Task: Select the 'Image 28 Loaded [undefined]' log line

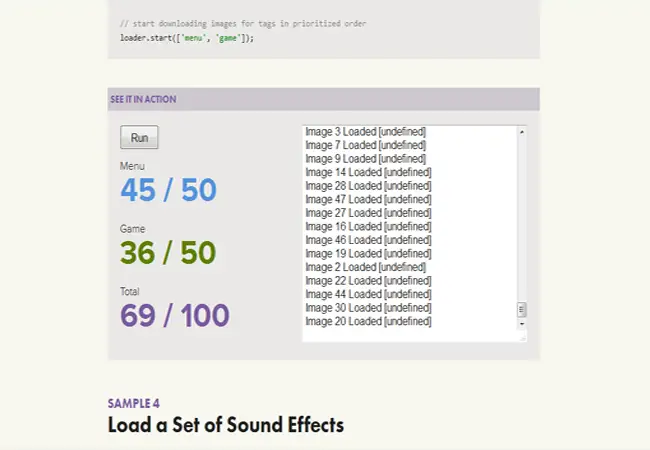Action: [368, 186]
